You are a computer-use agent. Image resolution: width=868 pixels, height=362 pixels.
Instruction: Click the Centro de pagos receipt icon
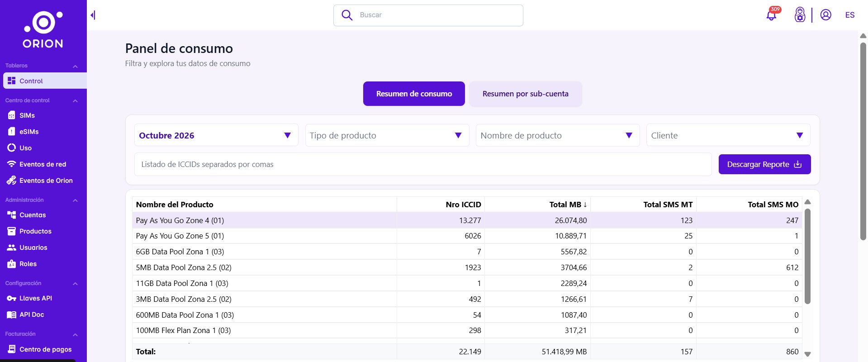pyautogui.click(x=12, y=349)
